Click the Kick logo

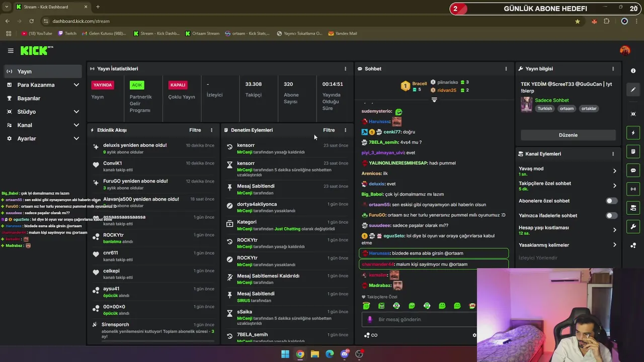coord(36,50)
